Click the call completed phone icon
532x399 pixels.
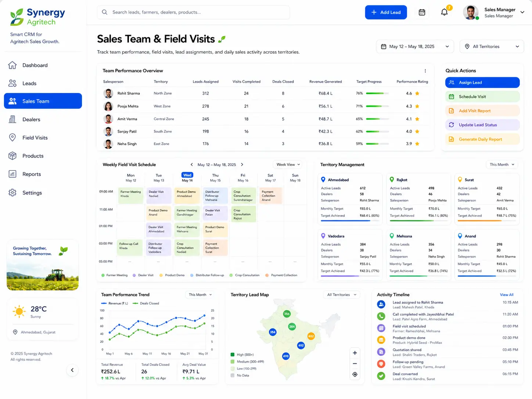point(381,316)
